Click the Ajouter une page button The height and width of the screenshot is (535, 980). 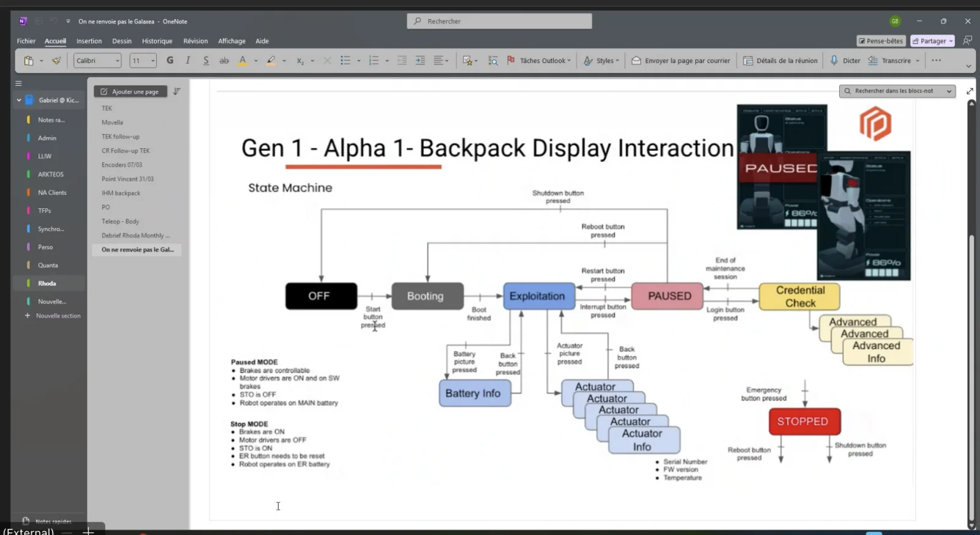pos(130,91)
